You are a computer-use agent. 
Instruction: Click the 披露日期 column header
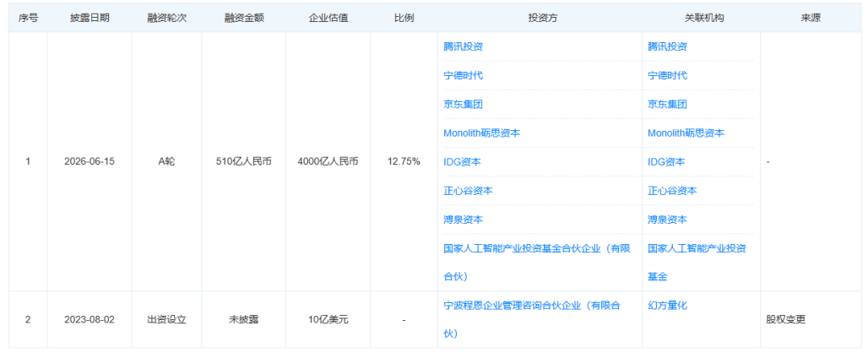point(90,18)
